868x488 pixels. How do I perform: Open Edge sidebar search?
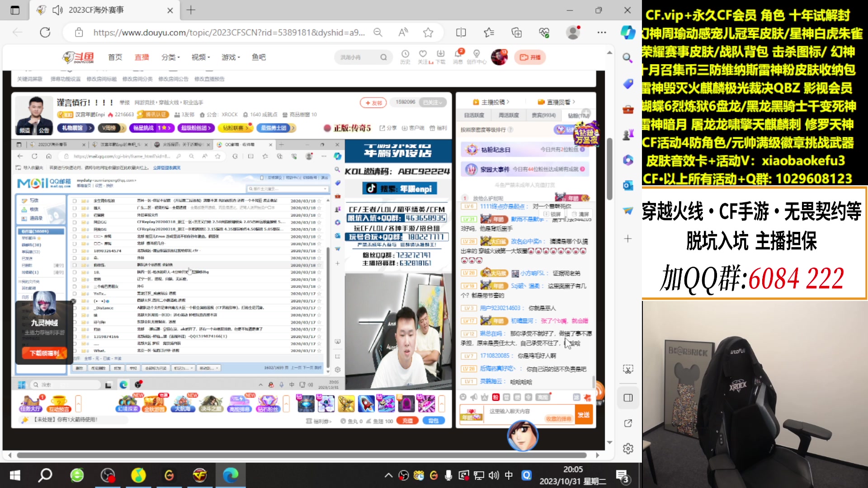pos(627,58)
